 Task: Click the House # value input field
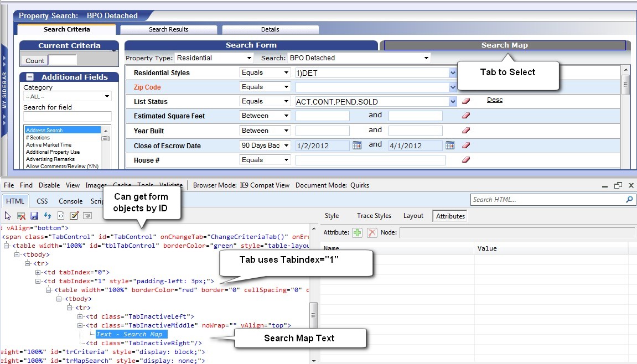tap(370, 160)
